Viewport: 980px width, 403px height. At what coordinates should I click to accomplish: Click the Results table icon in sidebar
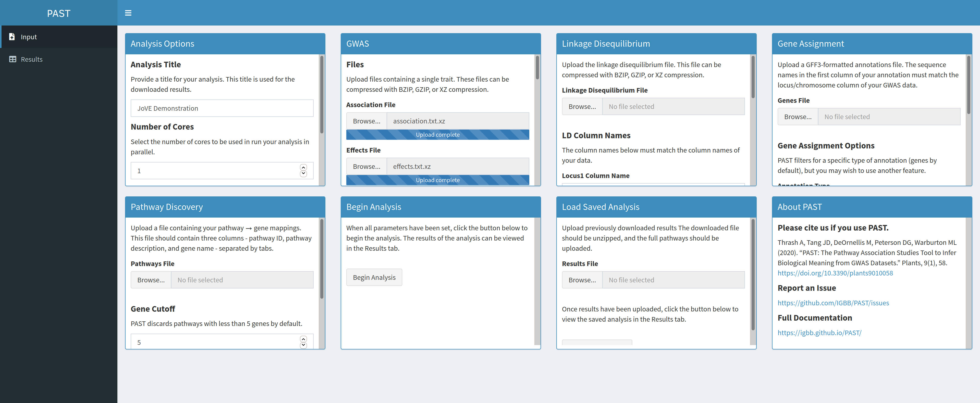(x=13, y=59)
